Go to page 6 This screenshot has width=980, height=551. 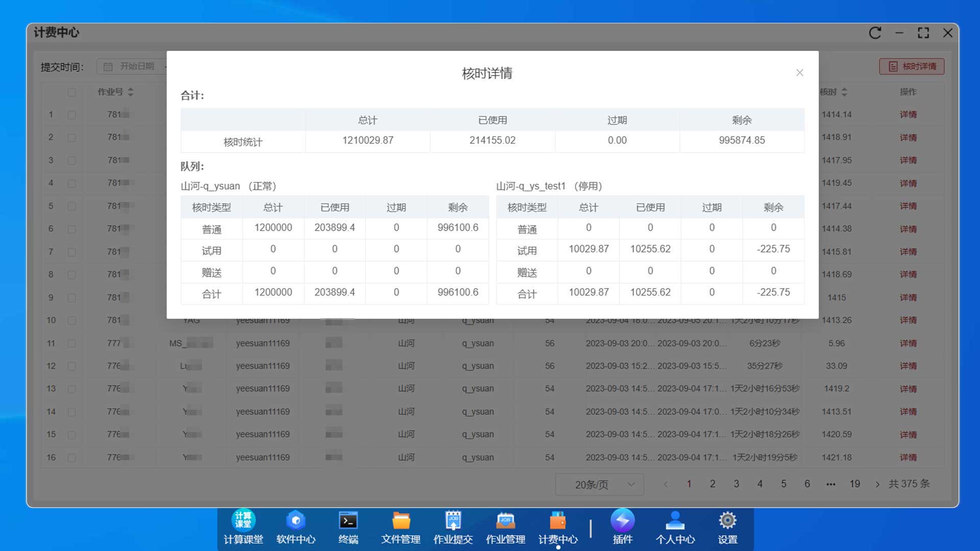pyautogui.click(x=807, y=484)
